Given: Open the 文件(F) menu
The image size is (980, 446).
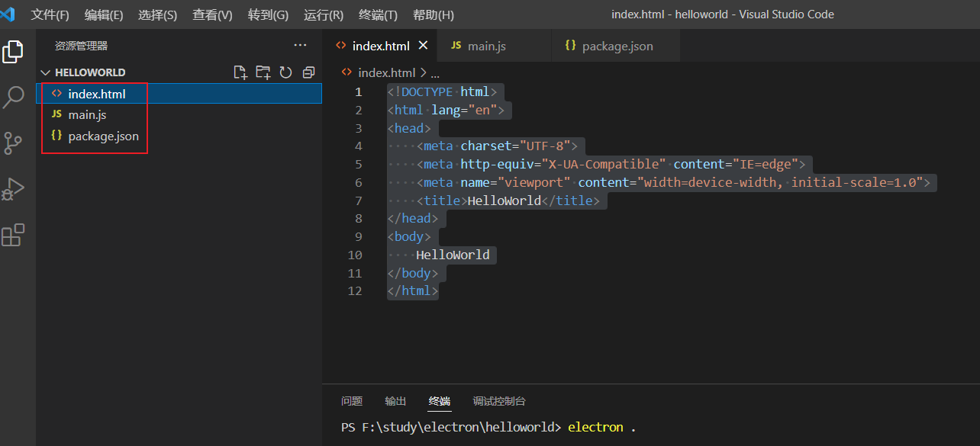Looking at the screenshot, I should pos(50,14).
